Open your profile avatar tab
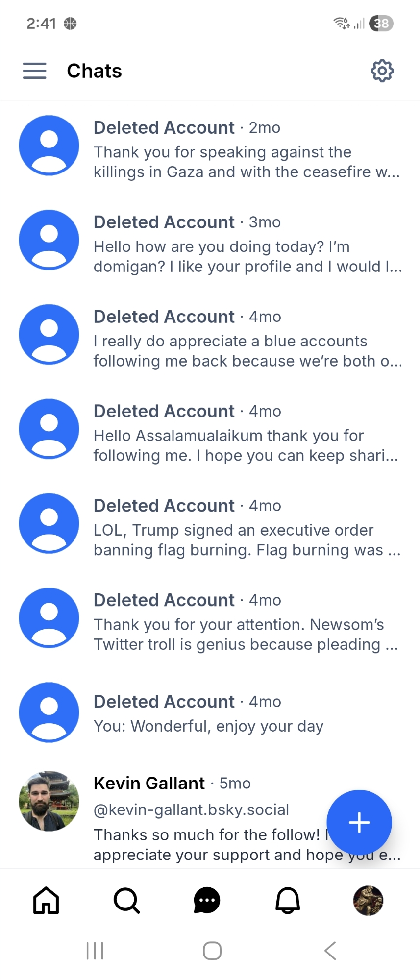This screenshot has width=420, height=980. click(368, 901)
